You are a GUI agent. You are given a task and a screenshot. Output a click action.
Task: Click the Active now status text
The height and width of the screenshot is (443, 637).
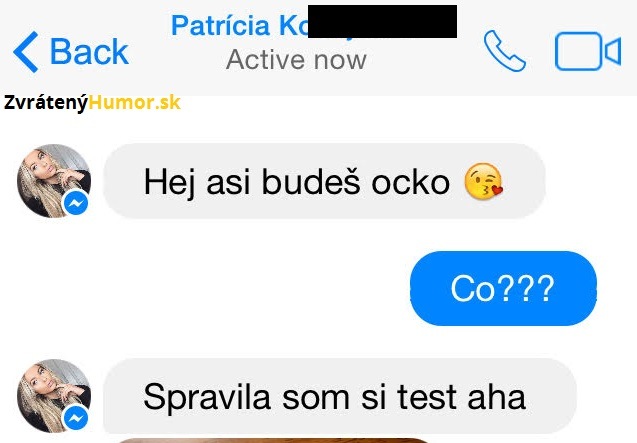[296, 60]
